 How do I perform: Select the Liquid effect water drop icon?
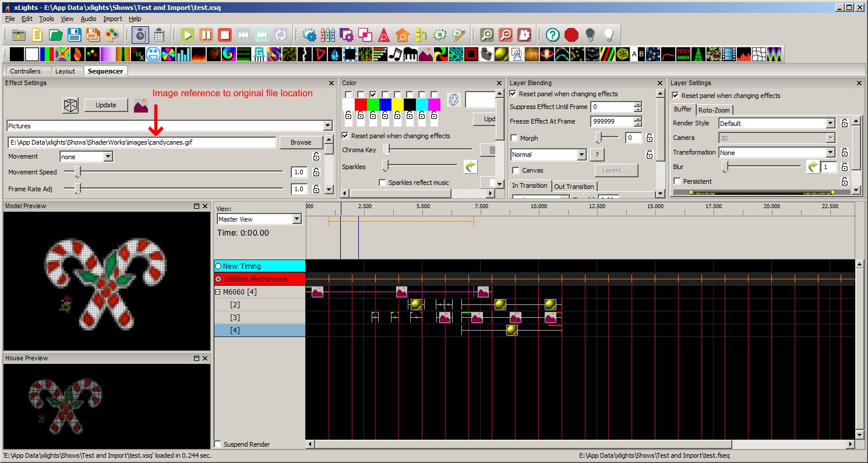tap(335, 54)
